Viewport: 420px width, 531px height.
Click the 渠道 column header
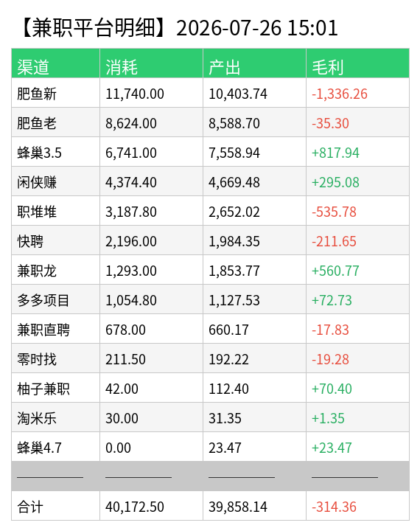[x=55, y=63]
